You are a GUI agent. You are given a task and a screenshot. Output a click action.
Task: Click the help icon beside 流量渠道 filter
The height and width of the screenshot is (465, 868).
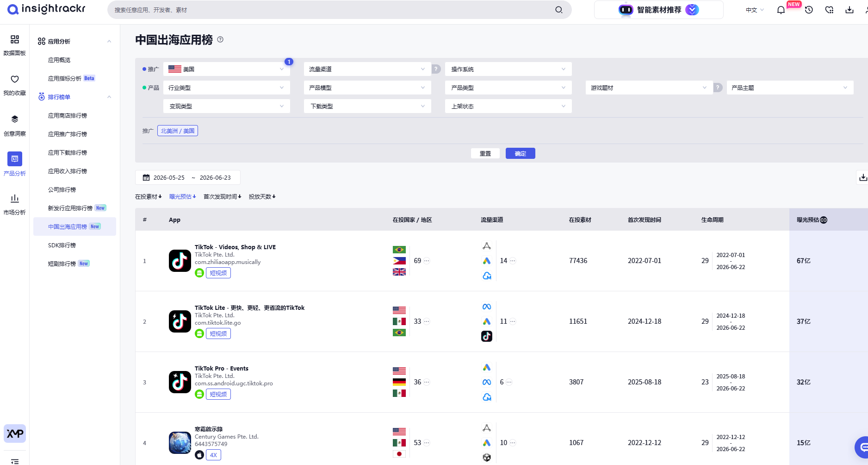click(436, 69)
